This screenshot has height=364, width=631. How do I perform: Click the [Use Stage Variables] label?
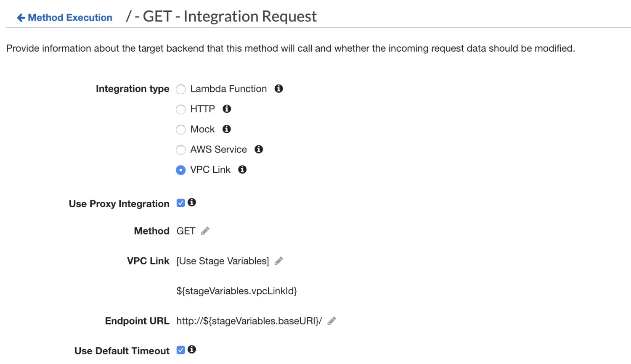point(223,261)
